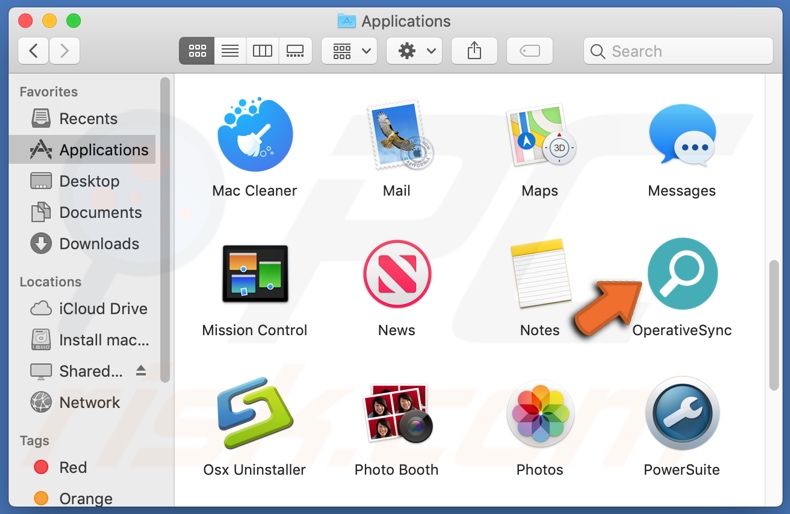
Task: Select the Photos app icon
Action: (540, 413)
